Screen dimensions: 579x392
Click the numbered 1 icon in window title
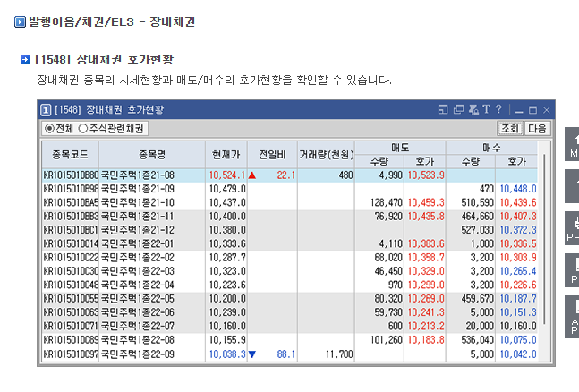[x=45, y=110]
